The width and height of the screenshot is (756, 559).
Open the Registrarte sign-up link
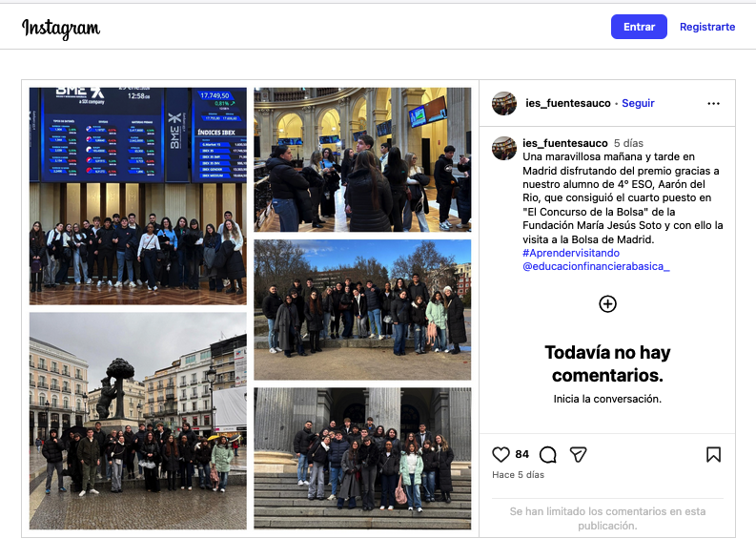(707, 27)
